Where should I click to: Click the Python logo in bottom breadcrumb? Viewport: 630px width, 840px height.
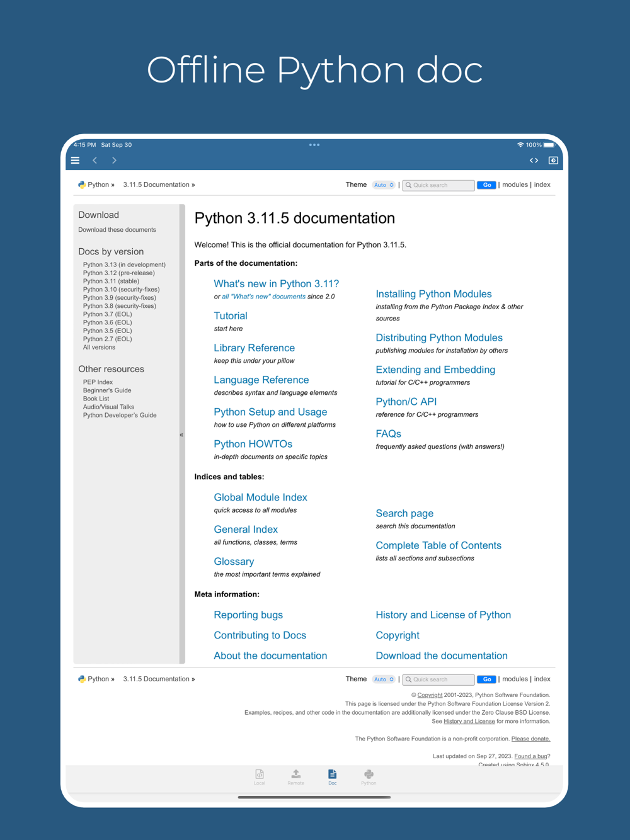(82, 679)
